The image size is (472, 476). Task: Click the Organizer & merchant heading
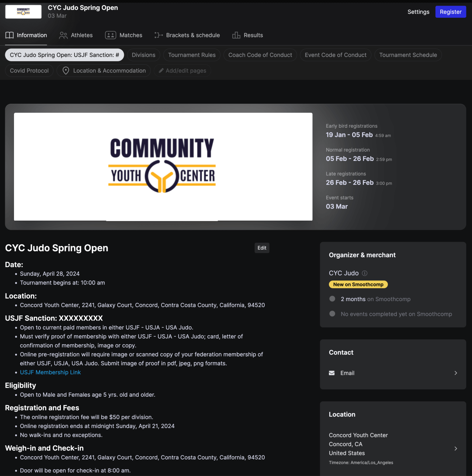pyautogui.click(x=362, y=255)
